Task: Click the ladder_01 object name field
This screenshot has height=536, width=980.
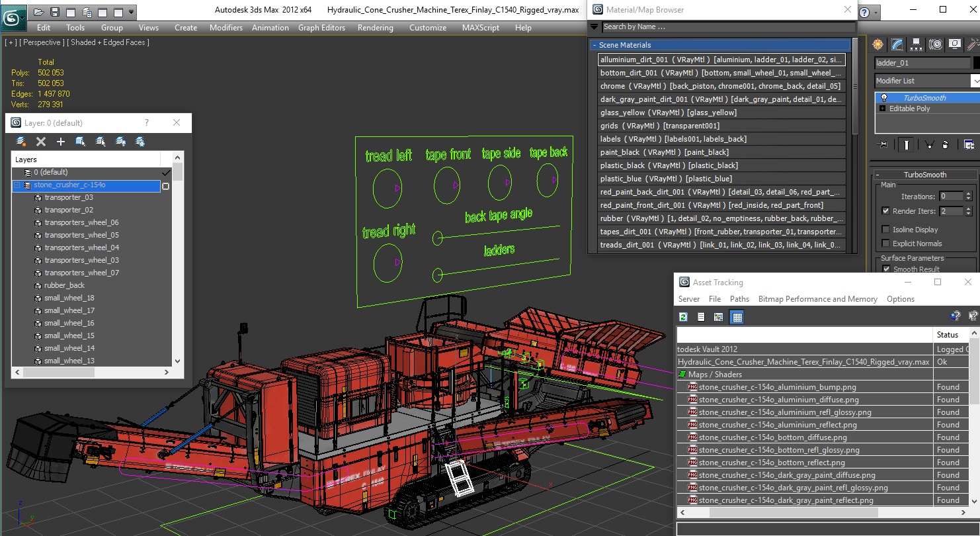Action: 922,63
